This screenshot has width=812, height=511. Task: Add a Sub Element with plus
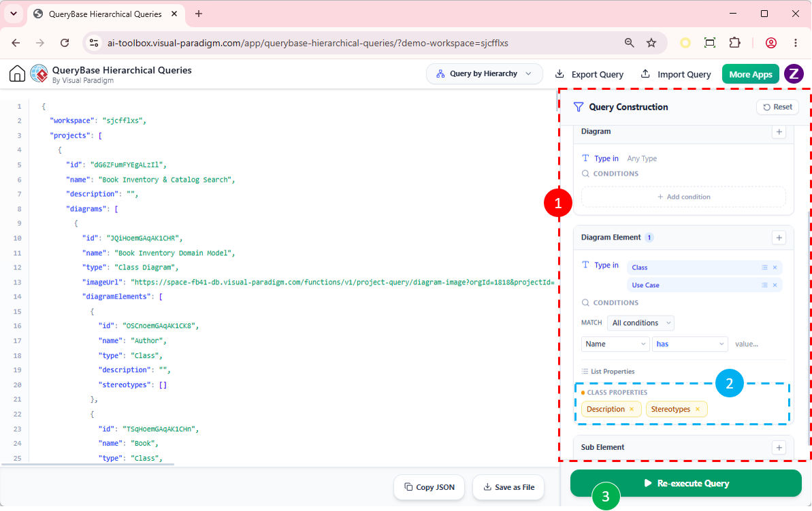point(779,447)
